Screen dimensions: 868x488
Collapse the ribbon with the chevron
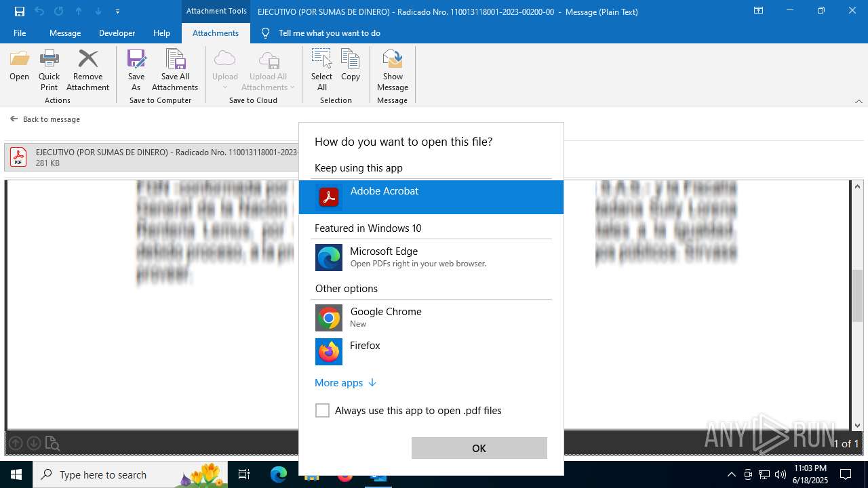(x=859, y=101)
